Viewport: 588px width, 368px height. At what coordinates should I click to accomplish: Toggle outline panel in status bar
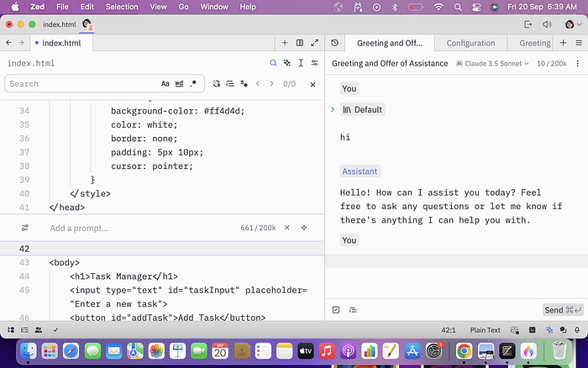coord(24,329)
